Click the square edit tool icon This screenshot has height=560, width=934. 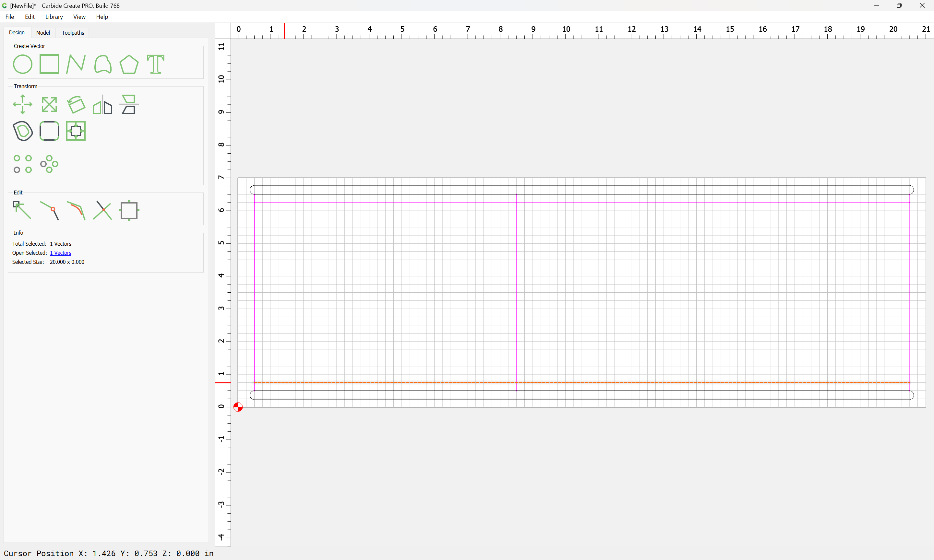pos(129,211)
